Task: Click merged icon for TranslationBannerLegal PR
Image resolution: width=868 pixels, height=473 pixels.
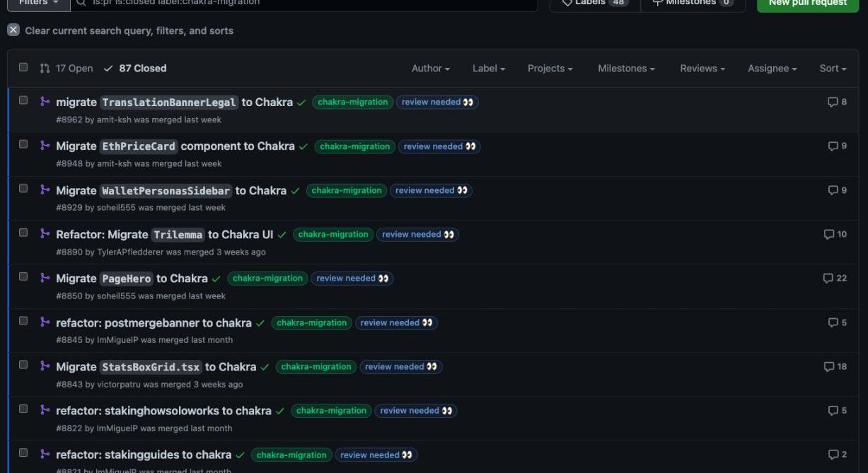Action: tap(45, 102)
